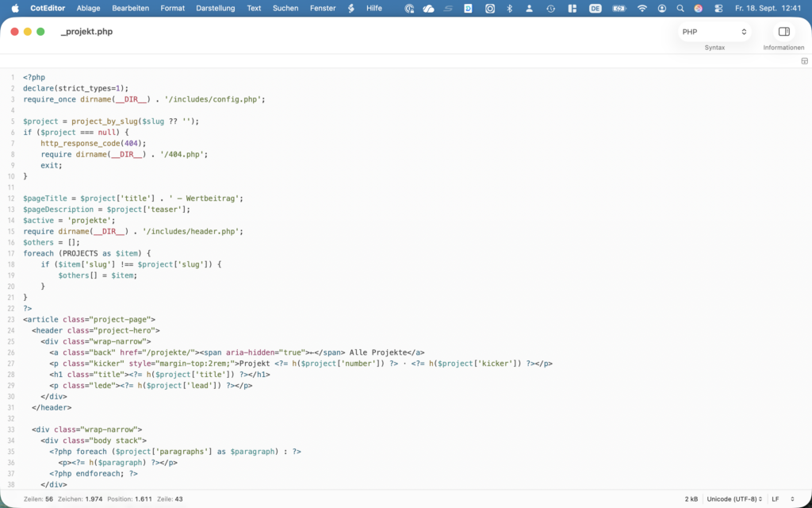
Task: Click the 'projekte' string on line 14
Action: (x=89, y=221)
